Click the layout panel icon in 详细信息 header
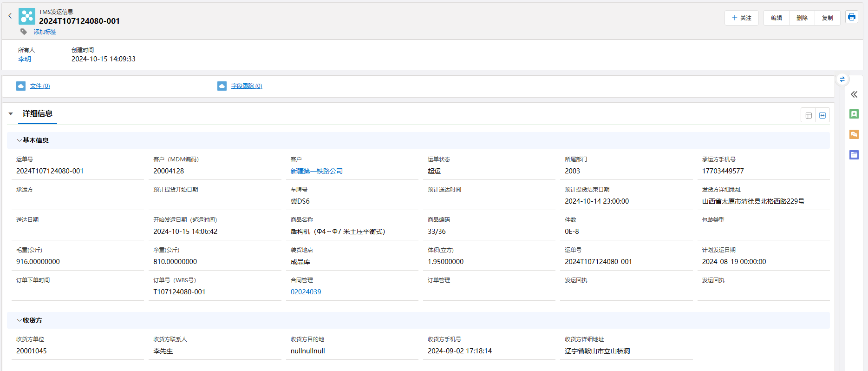The width and height of the screenshot is (868, 371). point(809,115)
